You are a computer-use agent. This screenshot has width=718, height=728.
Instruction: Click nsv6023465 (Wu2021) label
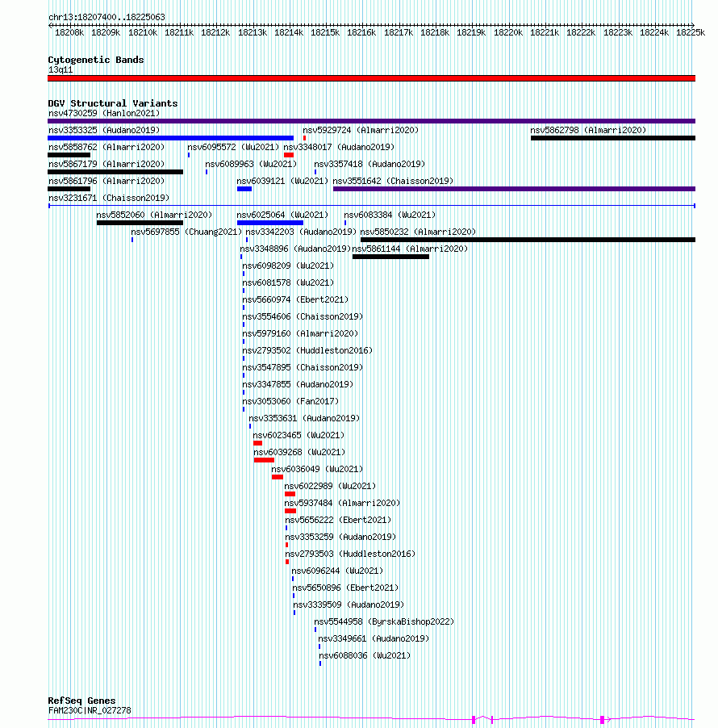pos(298,436)
